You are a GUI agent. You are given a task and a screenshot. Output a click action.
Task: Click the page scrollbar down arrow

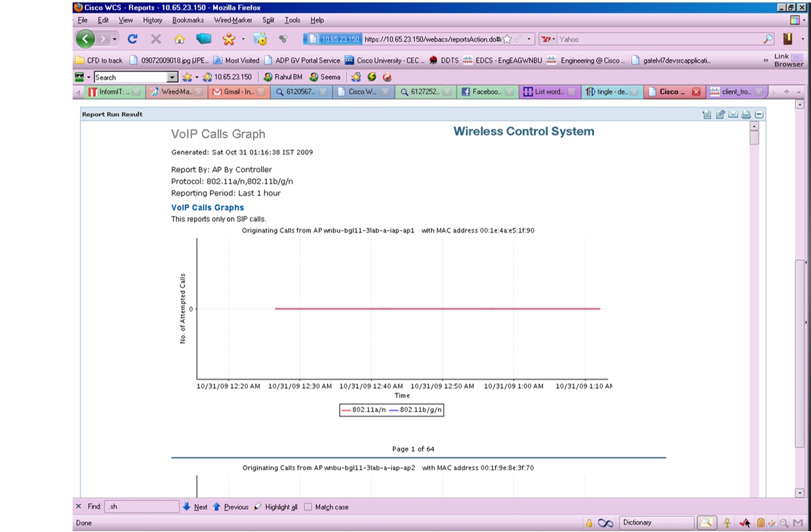[800, 492]
